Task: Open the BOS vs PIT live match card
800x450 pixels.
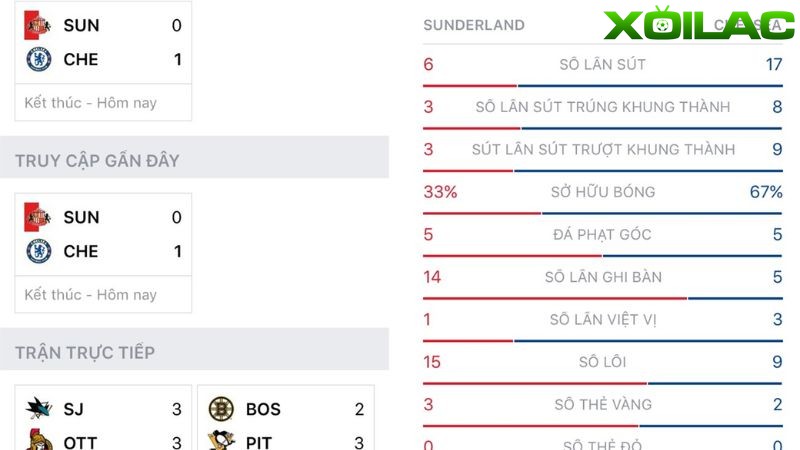Action: [x=286, y=418]
